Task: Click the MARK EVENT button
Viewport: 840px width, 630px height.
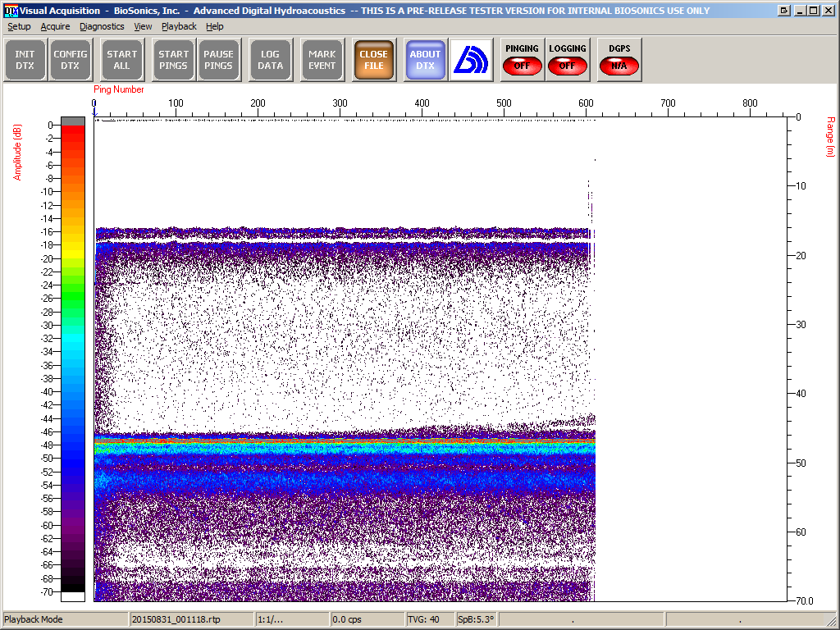Action: [322, 60]
